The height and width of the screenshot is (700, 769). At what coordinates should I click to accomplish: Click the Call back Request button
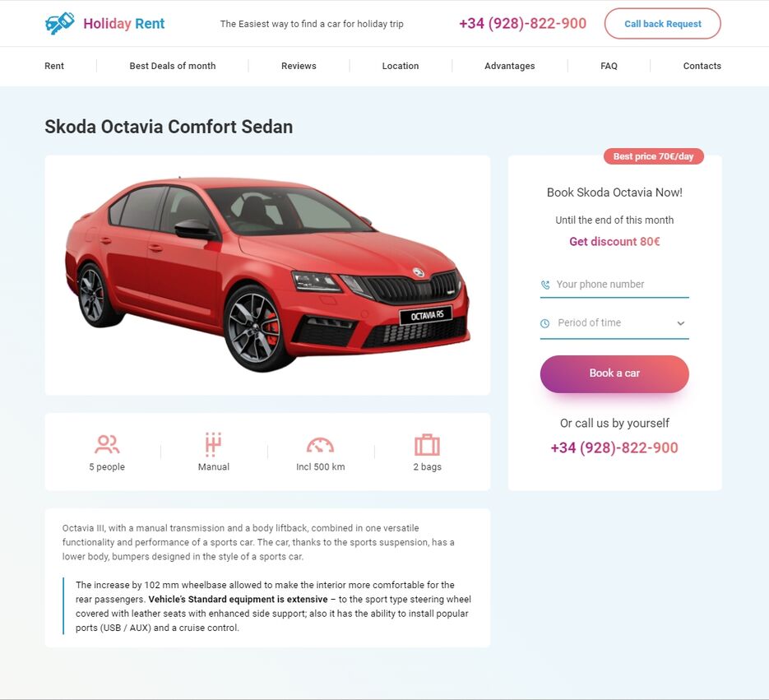[x=663, y=24]
